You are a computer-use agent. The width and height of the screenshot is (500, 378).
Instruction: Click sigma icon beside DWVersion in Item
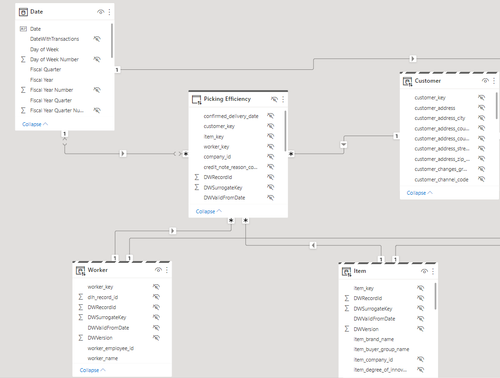[x=347, y=329]
